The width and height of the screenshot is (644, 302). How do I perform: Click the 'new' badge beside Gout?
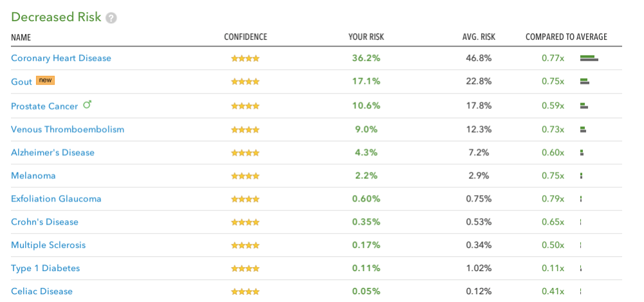click(45, 80)
